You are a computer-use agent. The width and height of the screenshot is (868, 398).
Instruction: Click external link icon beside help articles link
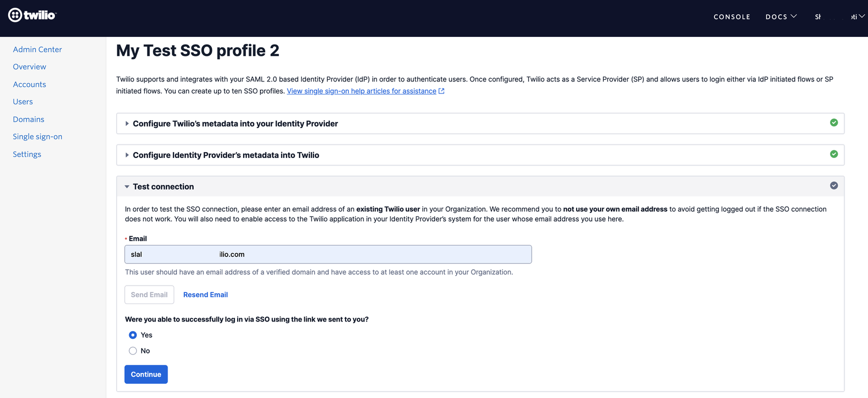pyautogui.click(x=441, y=91)
